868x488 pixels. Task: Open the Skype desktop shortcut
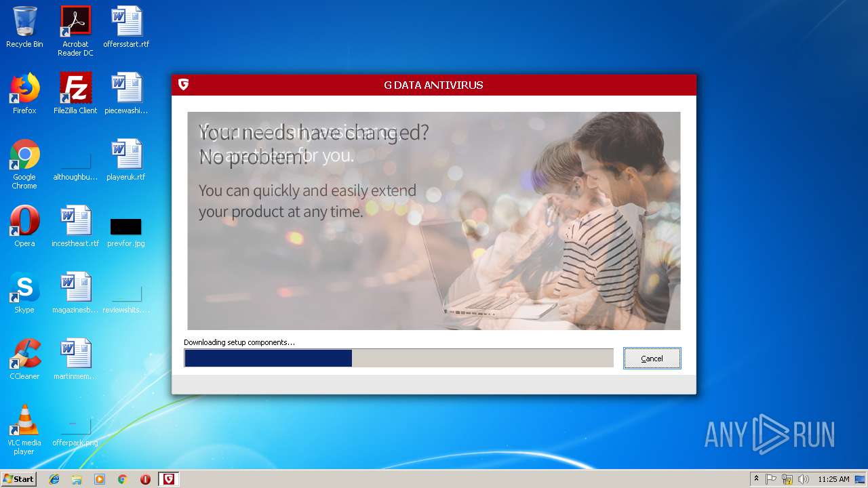pos(24,293)
